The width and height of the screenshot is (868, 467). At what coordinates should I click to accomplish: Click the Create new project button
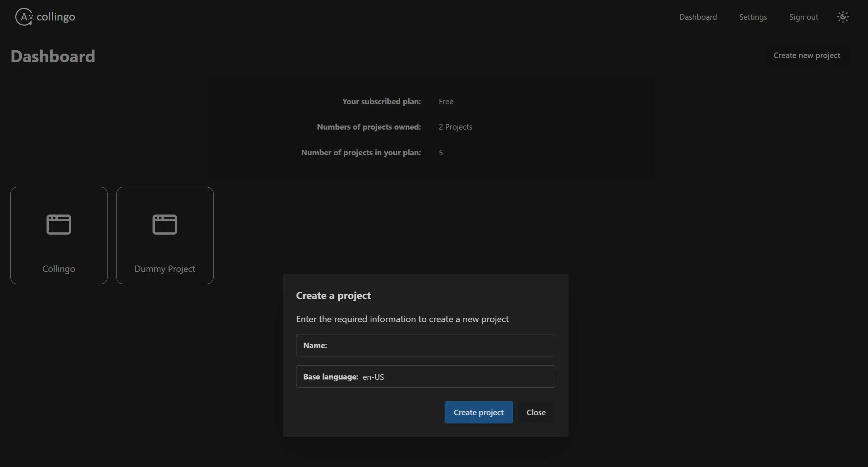click(807, 55)
